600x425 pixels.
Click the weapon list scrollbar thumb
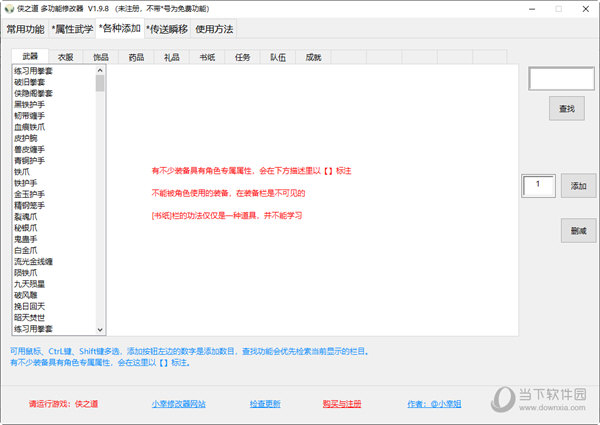coord(100,83)
